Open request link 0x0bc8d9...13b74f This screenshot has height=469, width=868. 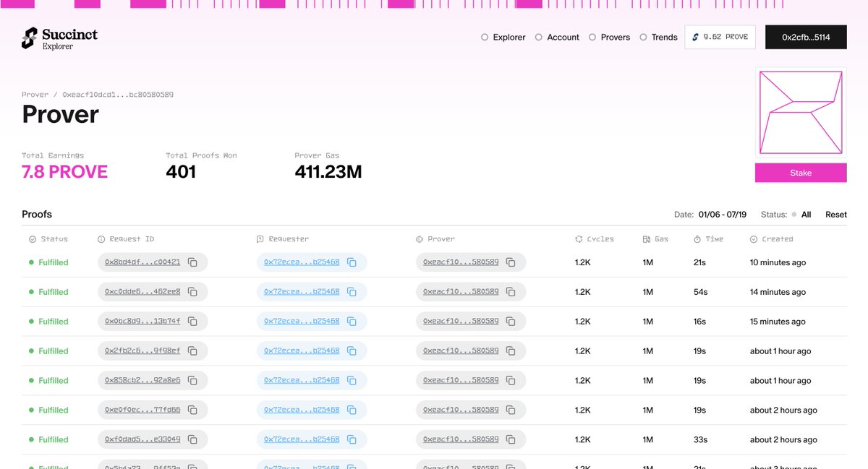(x=142, y=322)
